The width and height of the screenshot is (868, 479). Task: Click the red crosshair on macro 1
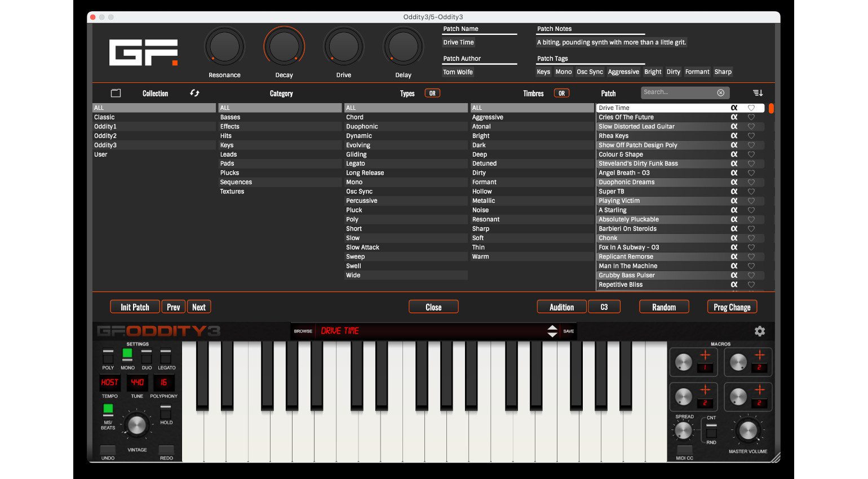pyautogui.click(x=705, y=355)
